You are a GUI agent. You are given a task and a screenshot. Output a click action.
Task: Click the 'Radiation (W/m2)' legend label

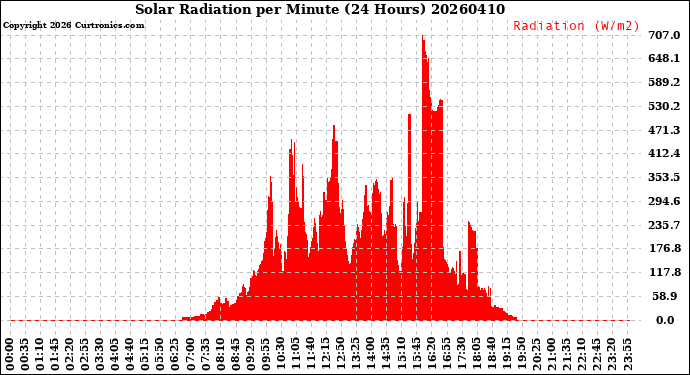click(576, 26)
